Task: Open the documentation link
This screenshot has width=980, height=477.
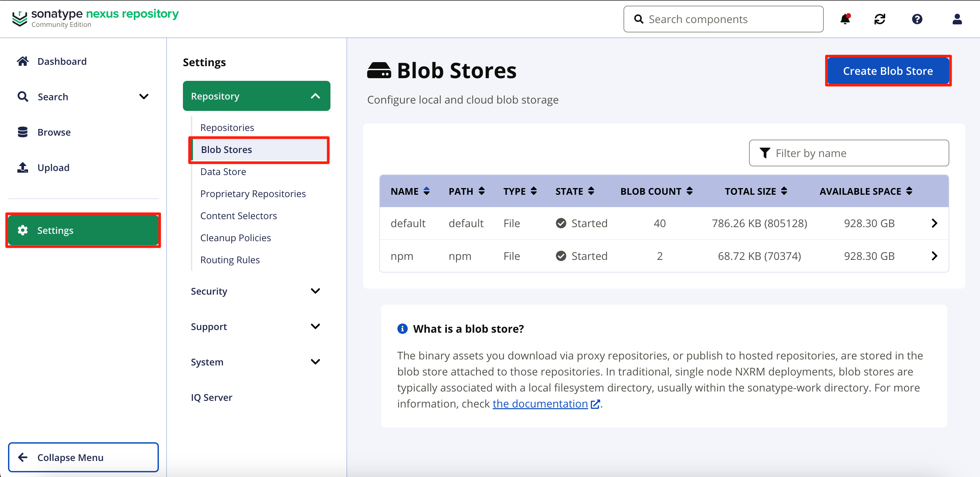Action: (540, 404)
